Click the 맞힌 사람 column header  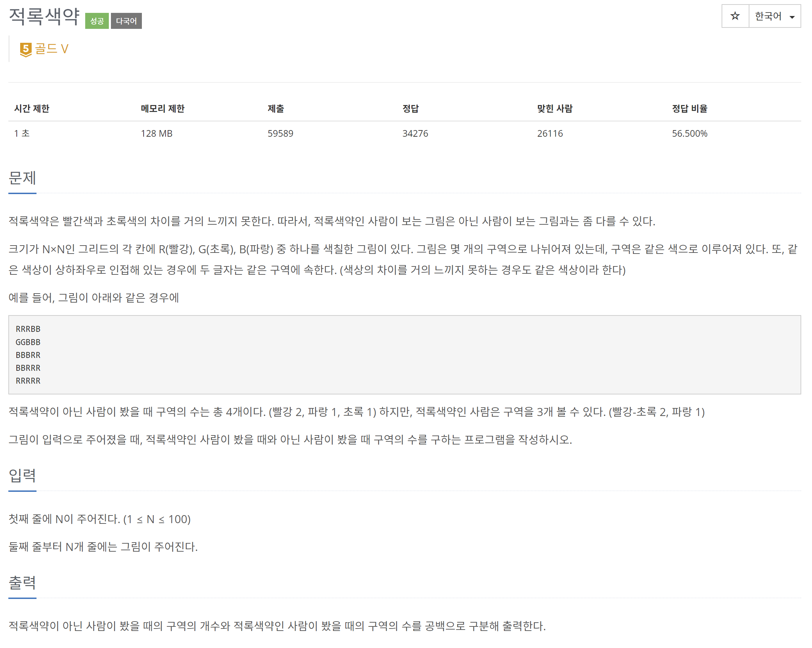coord(554,109)
